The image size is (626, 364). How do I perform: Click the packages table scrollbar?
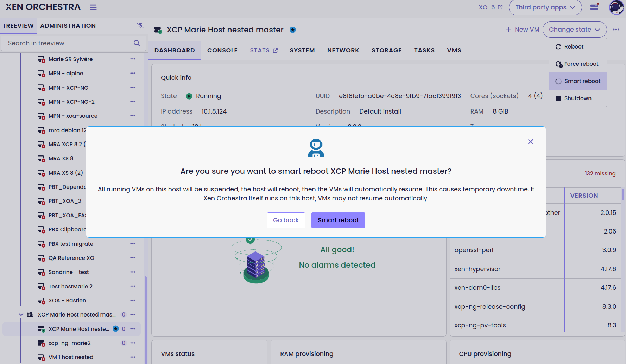click(622, 194)
